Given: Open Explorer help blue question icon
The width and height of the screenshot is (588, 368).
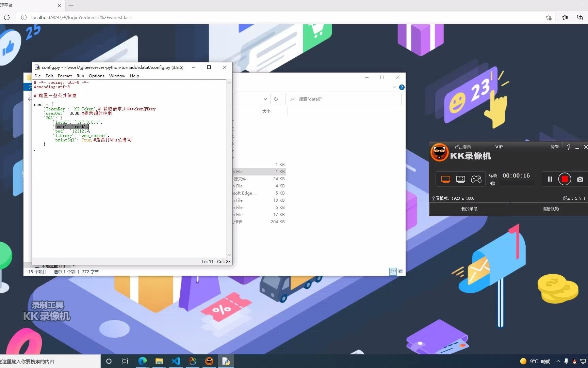Looking at the screenshot, I should point(402,87).
